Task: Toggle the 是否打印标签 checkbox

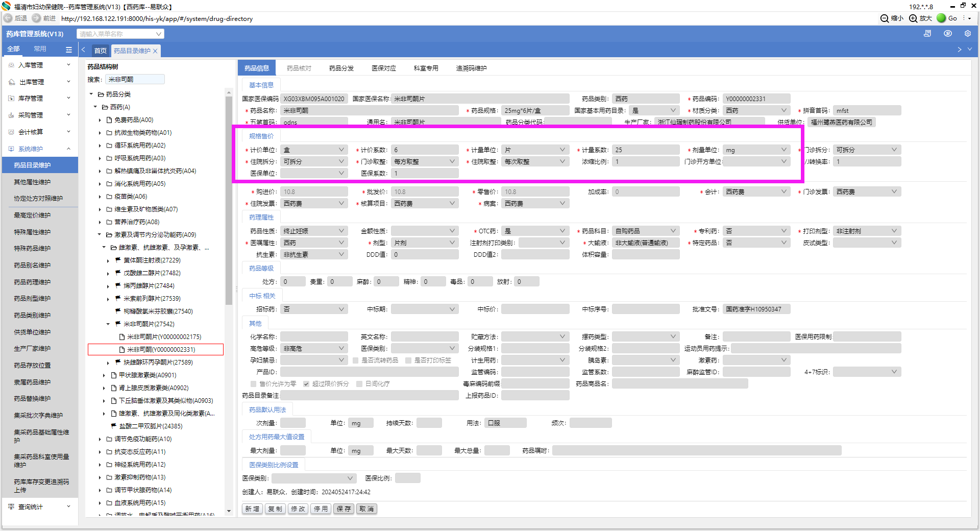Action: click(x=408, y=360)
